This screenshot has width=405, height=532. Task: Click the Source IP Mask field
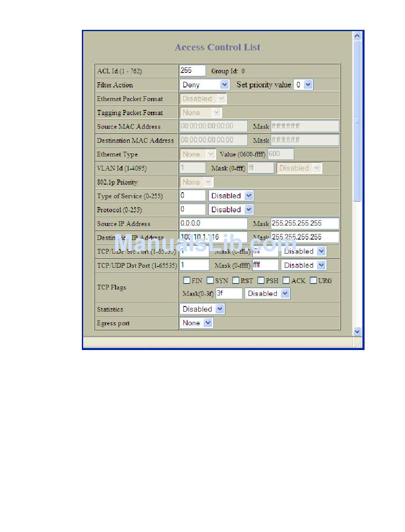[305, 223]
